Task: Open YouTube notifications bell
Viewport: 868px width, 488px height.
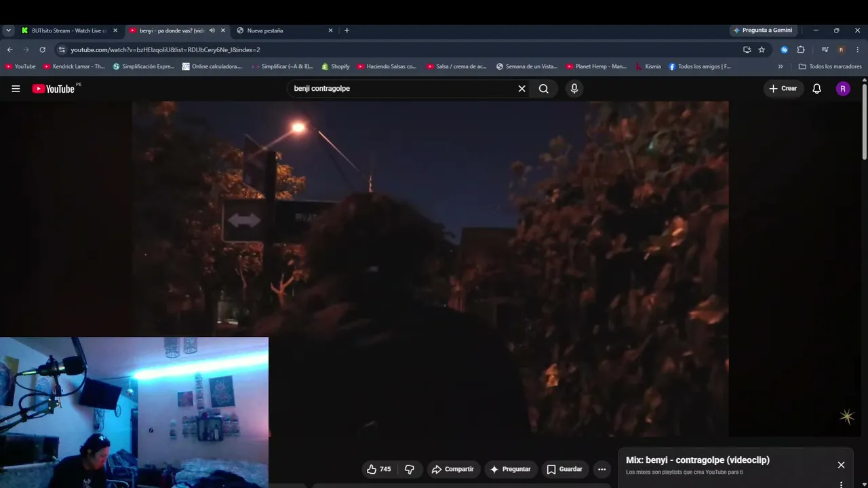Action: (817, 89)
